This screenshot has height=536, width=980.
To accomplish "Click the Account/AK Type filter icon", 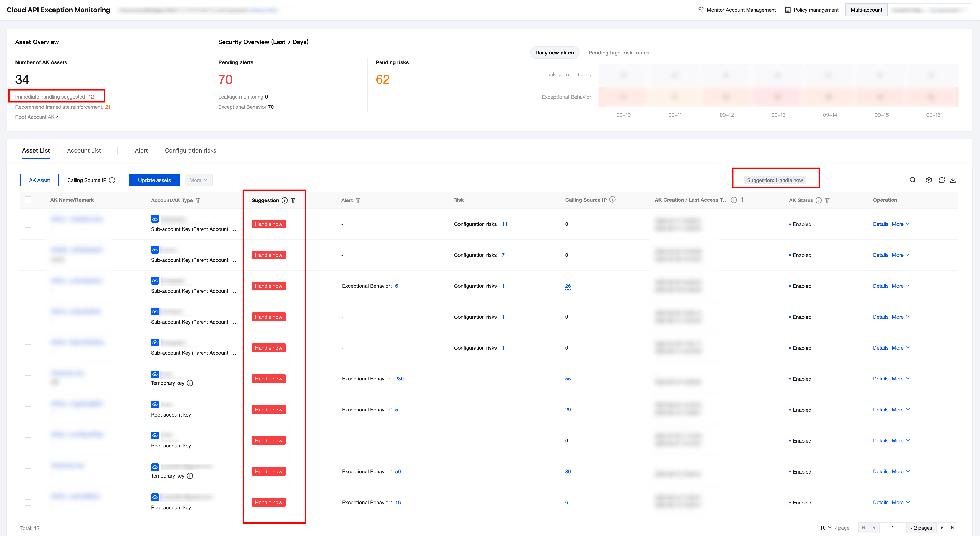I will click(198, 200).
